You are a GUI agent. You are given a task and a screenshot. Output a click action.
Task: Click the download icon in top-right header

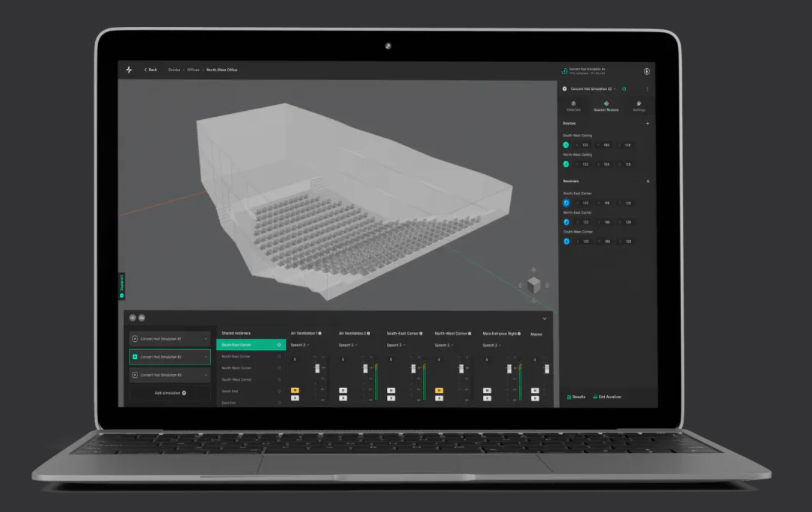coord(647,72)
